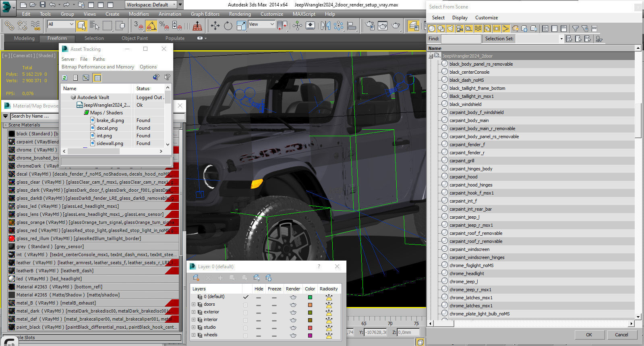Open the MAXScript menu
Image resolution: width=644 pixels, height=346 pixels.
[304, 14]
